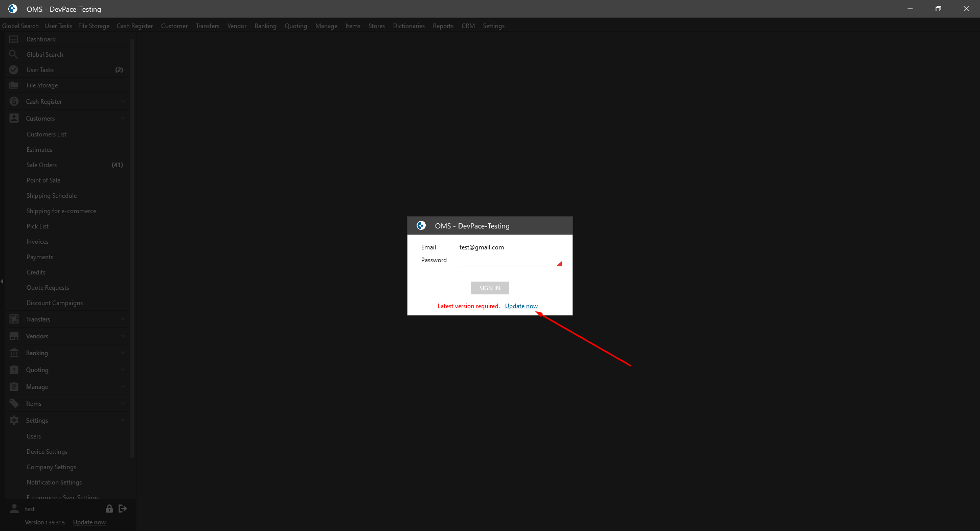980x531 pixels.
Task: Click the sign-out icon at sidebar bottom
Action: click(x=123, y=509)
